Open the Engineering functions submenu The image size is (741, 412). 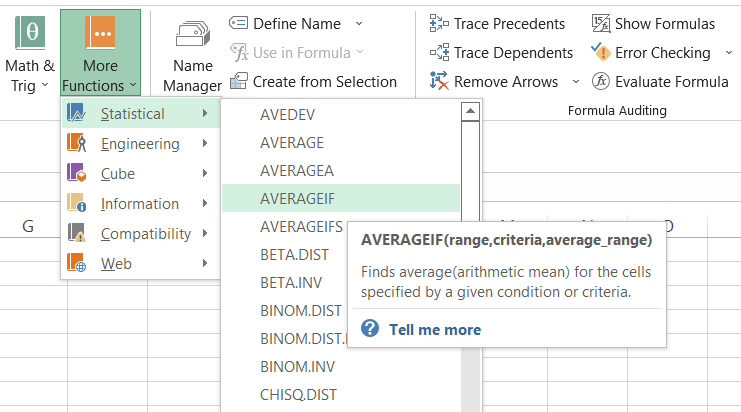pyautogui.click(x=140, y=144)
